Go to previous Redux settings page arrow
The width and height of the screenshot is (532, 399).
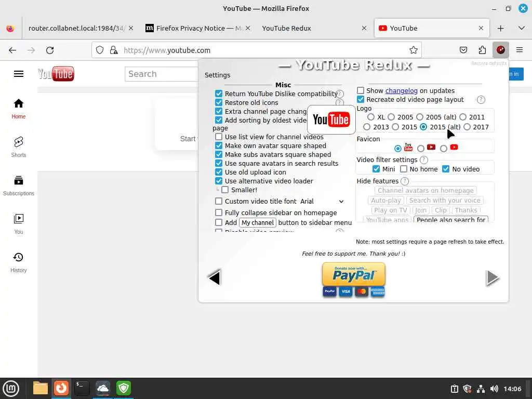pyautogui.click(x=215, y=277)
